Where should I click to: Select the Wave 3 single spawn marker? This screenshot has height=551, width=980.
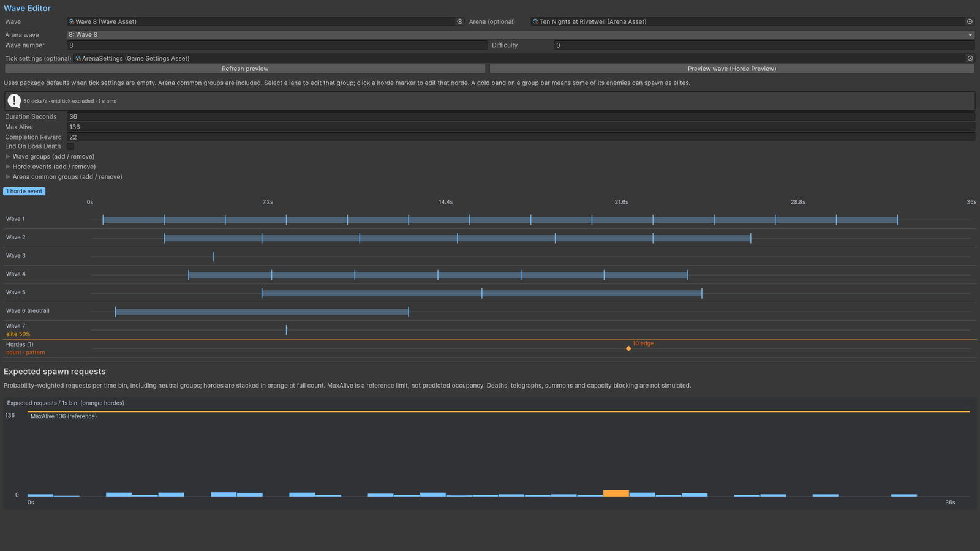[213, 257]
